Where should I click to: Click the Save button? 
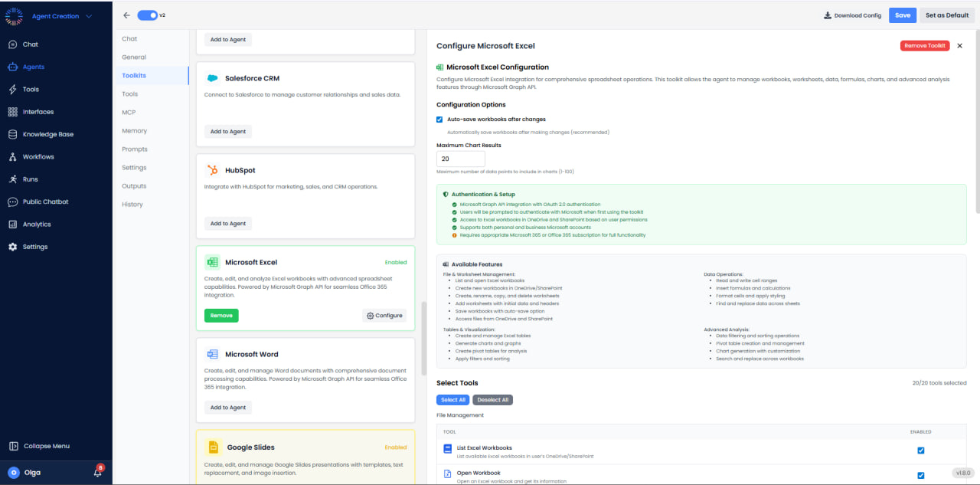(x=902, y=15)
